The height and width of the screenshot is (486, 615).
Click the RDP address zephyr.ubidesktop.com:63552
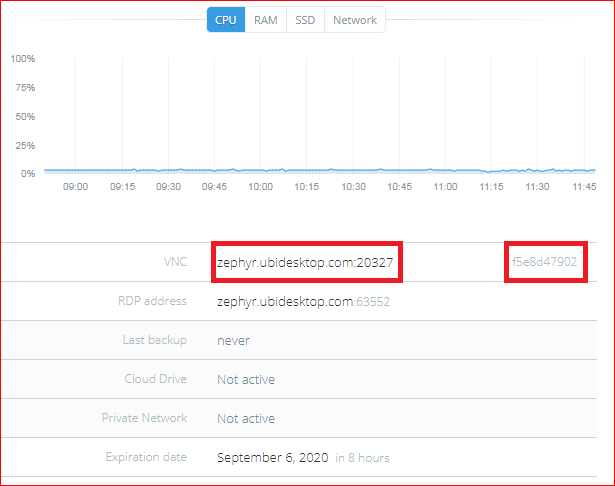tap(304, 302)
